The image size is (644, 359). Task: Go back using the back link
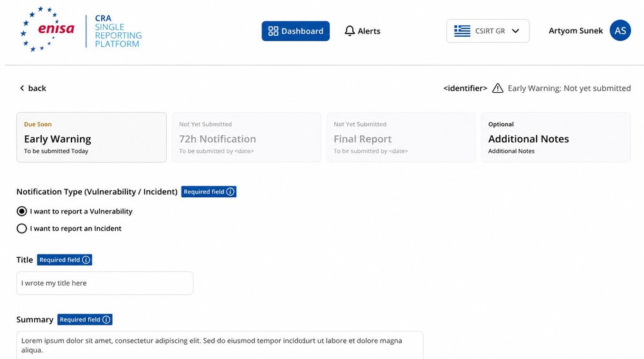33,88
